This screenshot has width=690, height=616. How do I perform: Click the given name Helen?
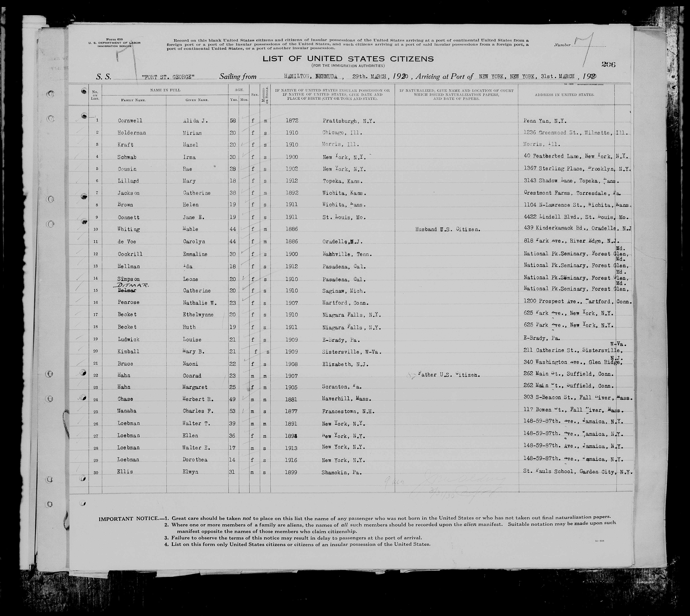click(x=190, y=205)
